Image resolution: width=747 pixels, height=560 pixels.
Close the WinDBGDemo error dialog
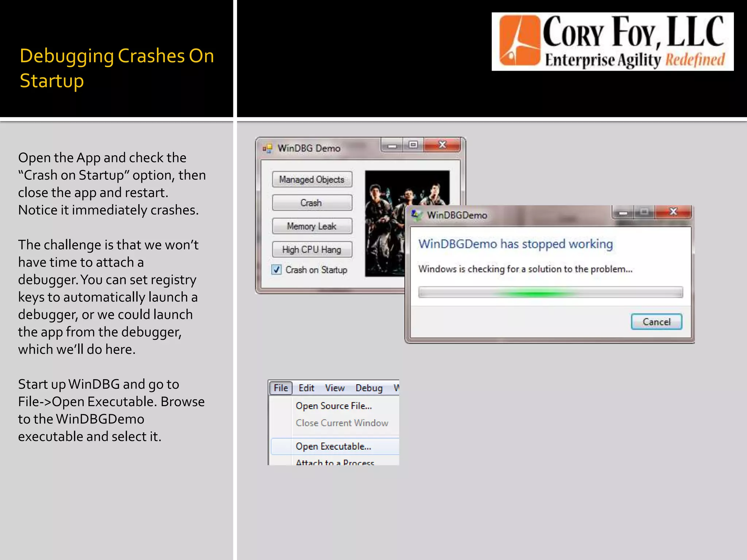pos(673,212)
